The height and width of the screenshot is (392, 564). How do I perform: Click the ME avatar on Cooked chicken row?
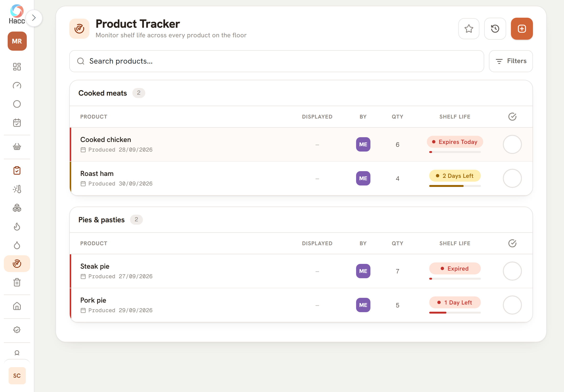coord(363,144)
